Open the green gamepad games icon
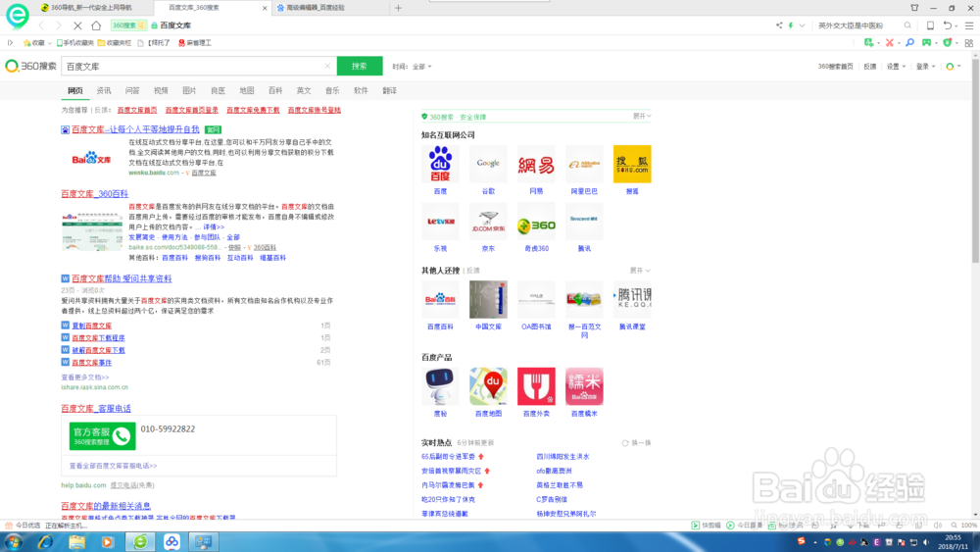Image resolution: width=980 pixels, height=552 pixels. (926, 42)
